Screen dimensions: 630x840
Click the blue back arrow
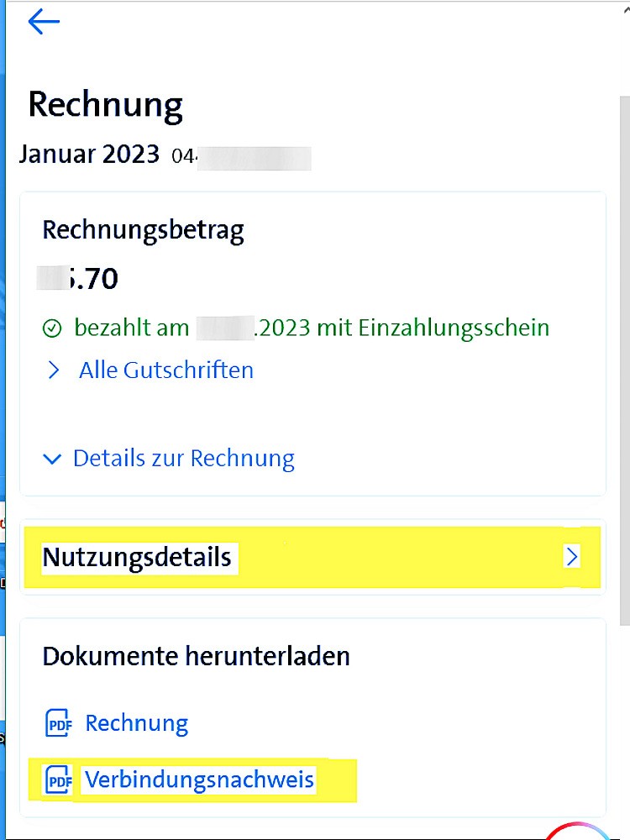pos(44,22)
